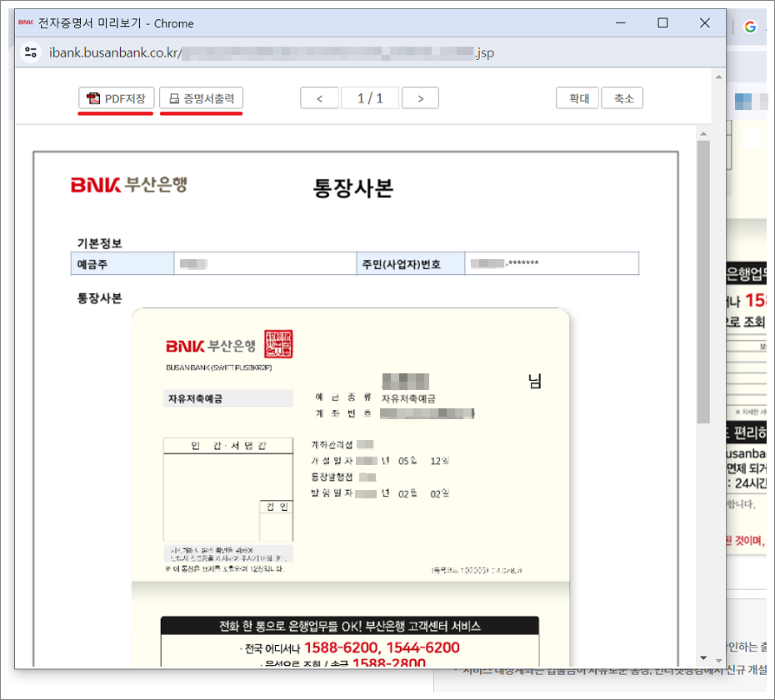775x700 pixels.
Task: Click outer scrollbar down arrow
Action: (718, 661)
